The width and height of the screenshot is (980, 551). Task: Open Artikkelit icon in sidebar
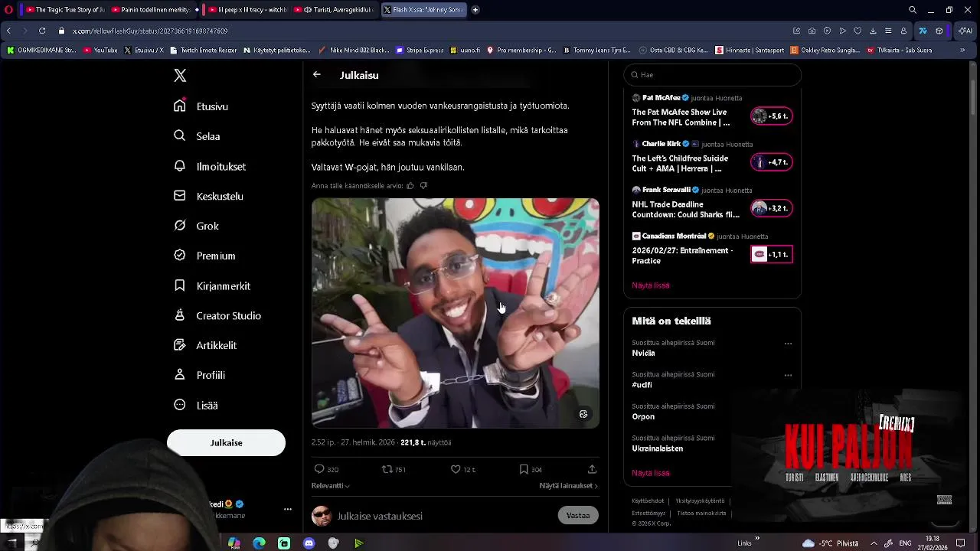pos(180,345)
